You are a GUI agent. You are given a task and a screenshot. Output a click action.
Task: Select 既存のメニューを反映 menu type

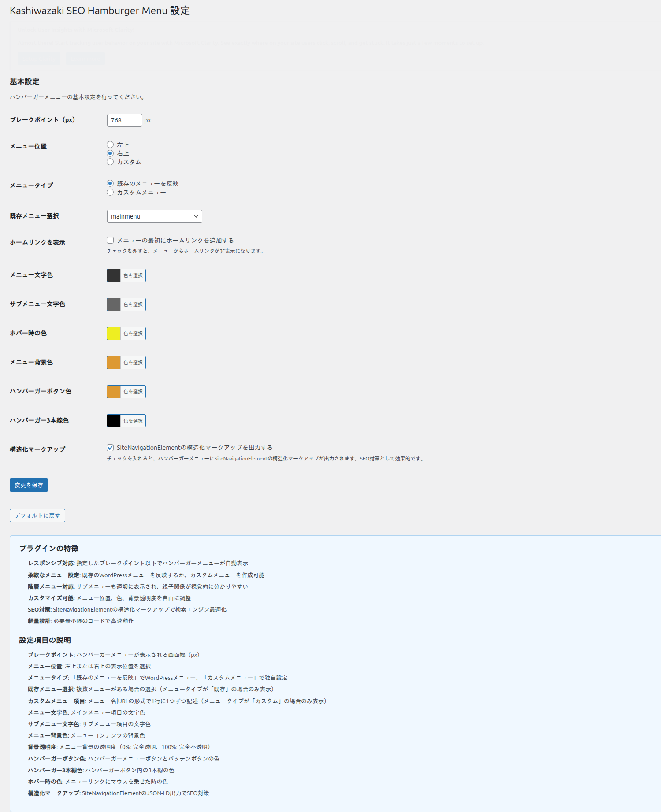click(x=110, y=183)
